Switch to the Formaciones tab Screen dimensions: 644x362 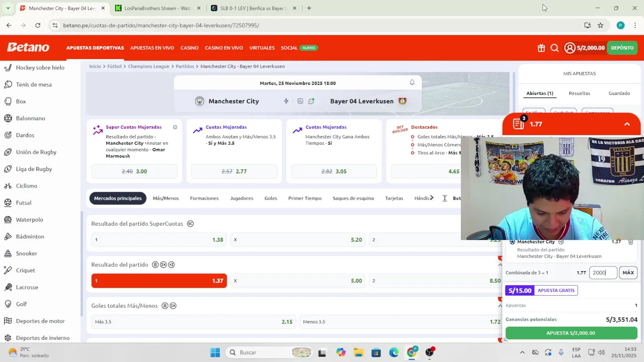coord(204,198)
